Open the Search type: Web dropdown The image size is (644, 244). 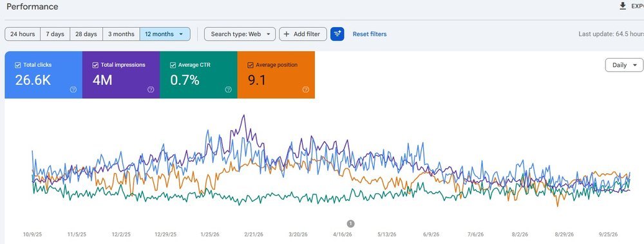click(x=240, y=34)
